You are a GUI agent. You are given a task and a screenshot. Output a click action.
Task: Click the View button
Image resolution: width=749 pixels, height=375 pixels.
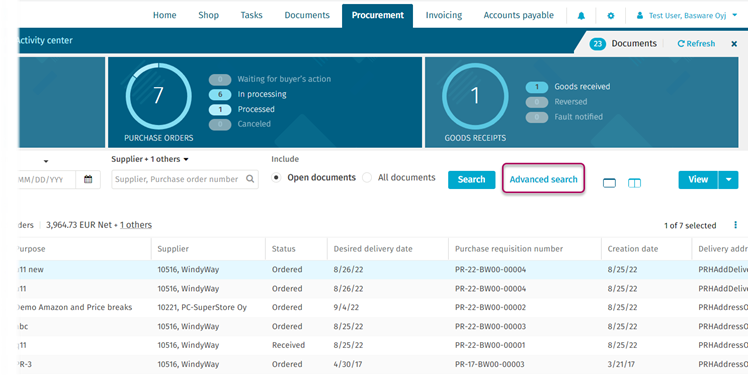pos(698,180)
